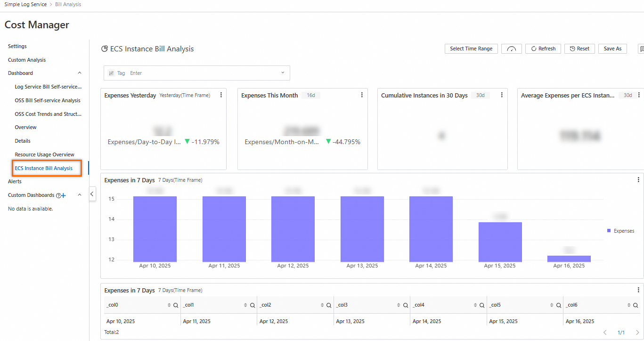Click search icon in _col4 column header
The height and width of the screenshot is (341, 644).
pyautogui.click(x=482, y=305)
